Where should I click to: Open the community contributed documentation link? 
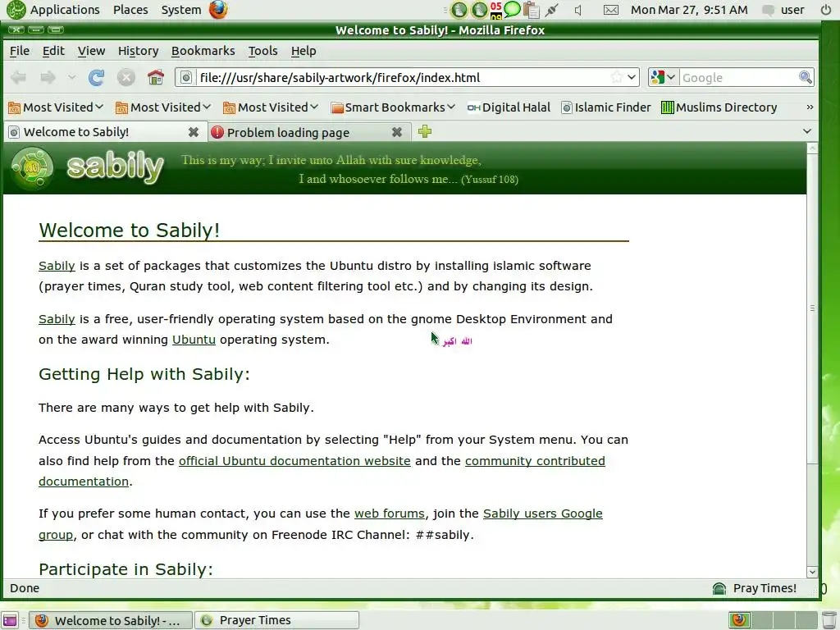click(535, 461)
